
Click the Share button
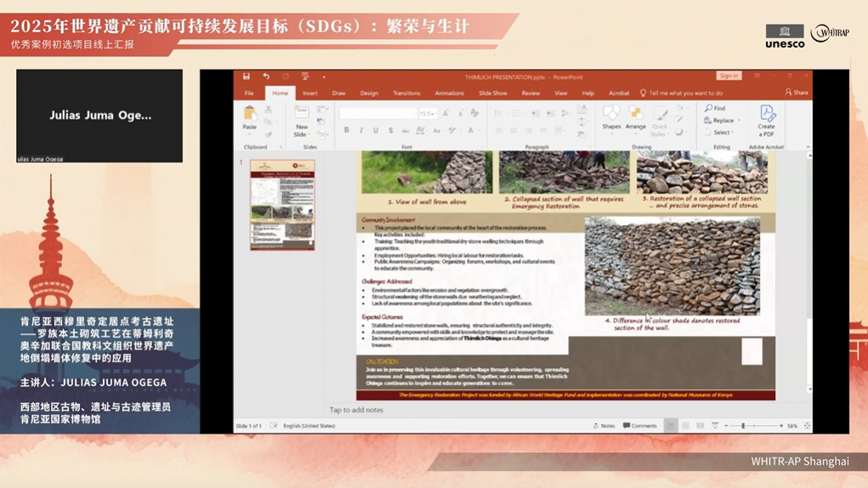click(797, 94)
